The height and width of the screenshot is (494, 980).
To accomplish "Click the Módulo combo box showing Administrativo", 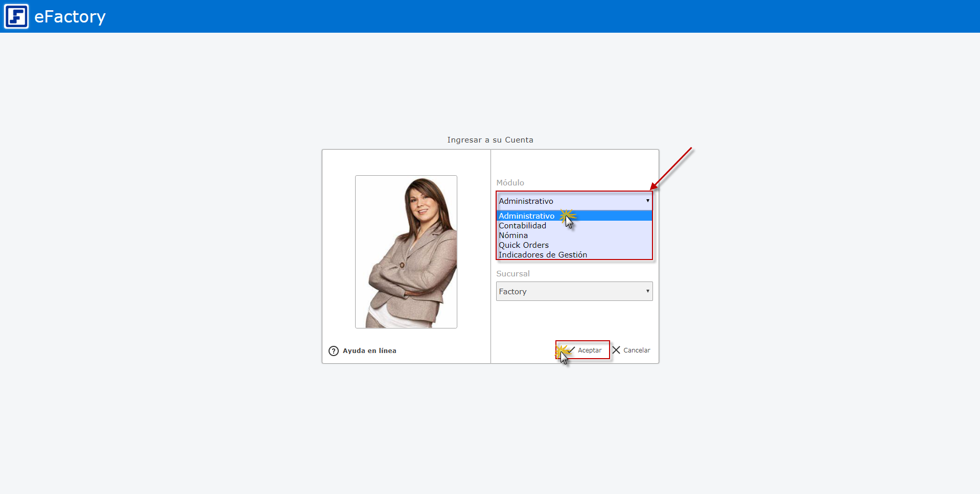I will [574, 201].
